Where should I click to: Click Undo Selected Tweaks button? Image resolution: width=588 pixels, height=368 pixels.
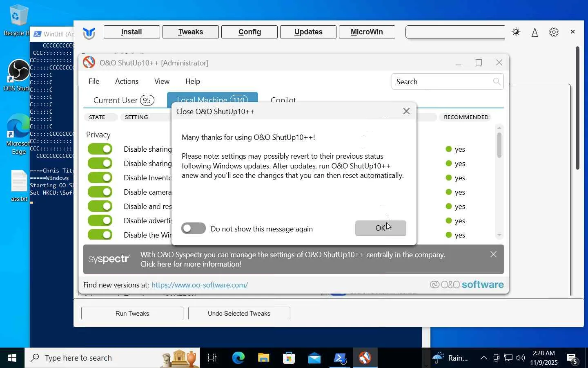click(239, 313)
